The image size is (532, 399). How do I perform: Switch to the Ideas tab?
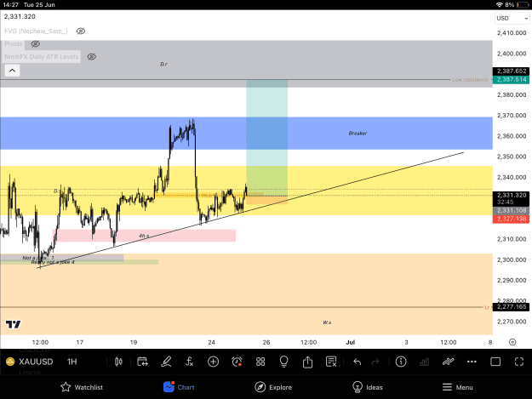368,387
